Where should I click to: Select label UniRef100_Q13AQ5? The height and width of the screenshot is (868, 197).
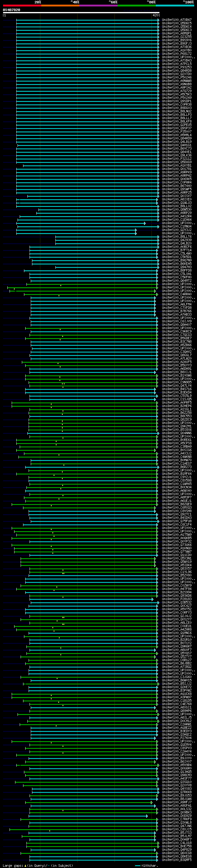pos(177,772)
